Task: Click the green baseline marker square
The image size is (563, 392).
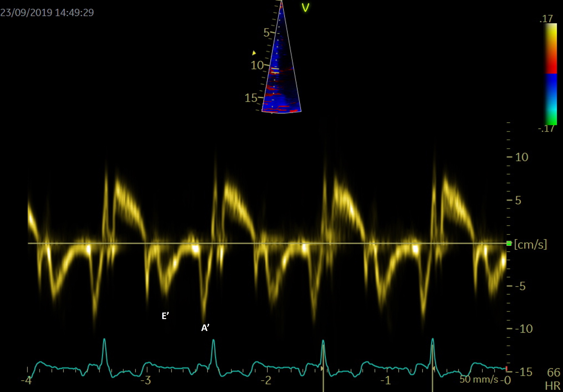Action: [509, 243]
